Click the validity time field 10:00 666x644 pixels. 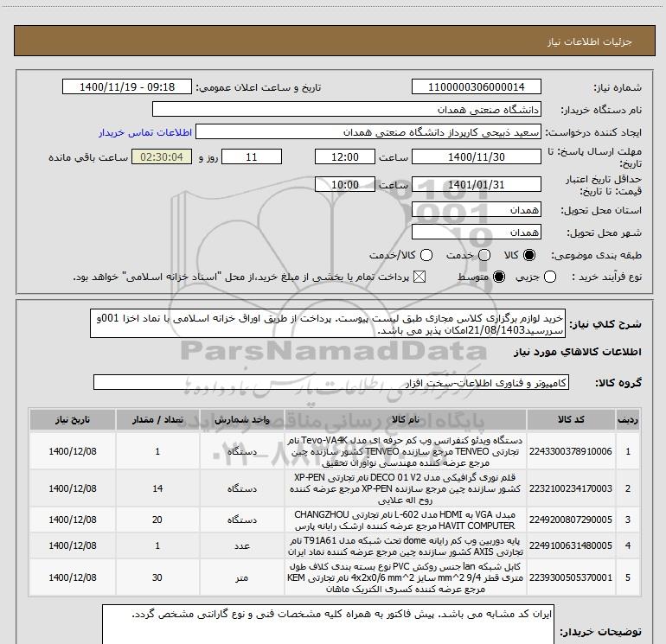(345, 185)
